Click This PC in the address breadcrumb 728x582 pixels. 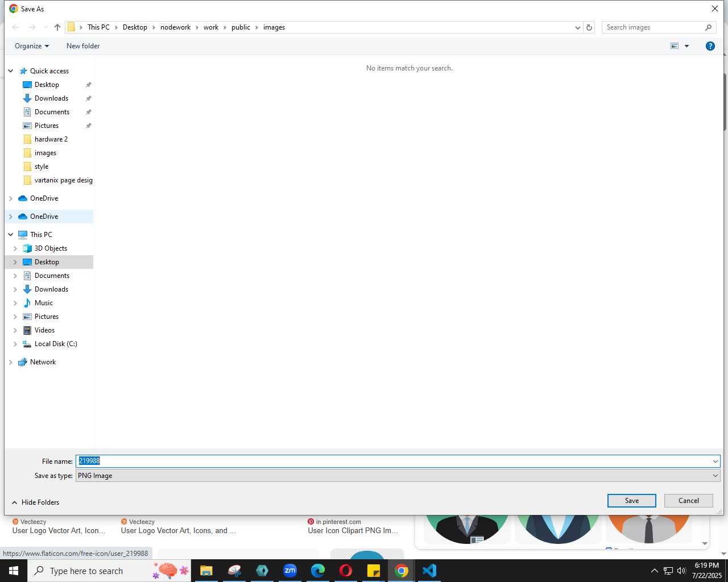click(98, 27)
